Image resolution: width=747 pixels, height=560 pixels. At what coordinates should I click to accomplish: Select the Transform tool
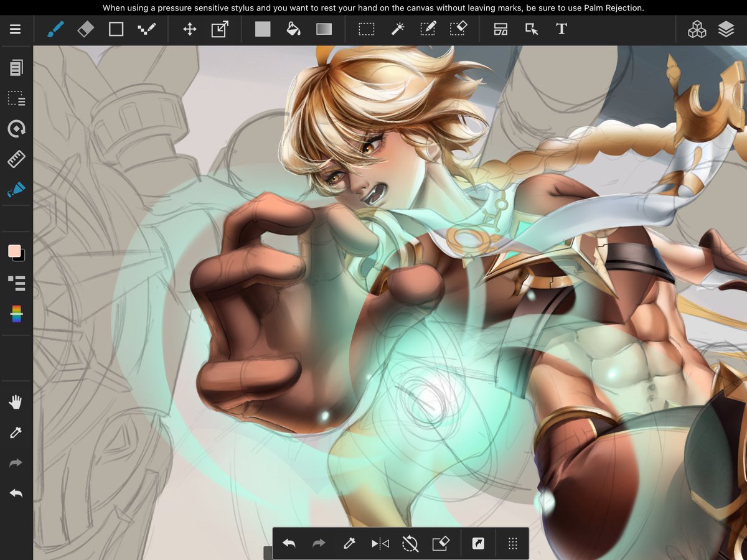pos(220,29)
